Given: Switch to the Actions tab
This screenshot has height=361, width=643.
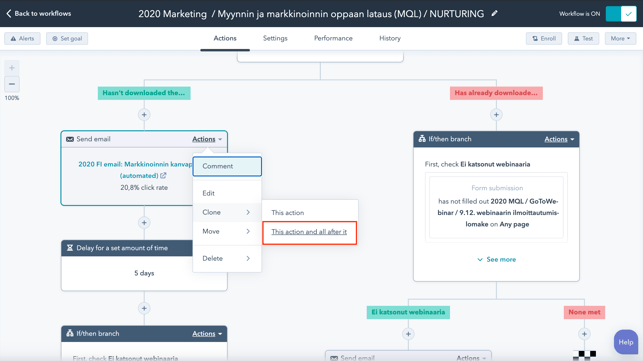Looking at the screenshot, I should pyautogui.click(x=225, y=38).
